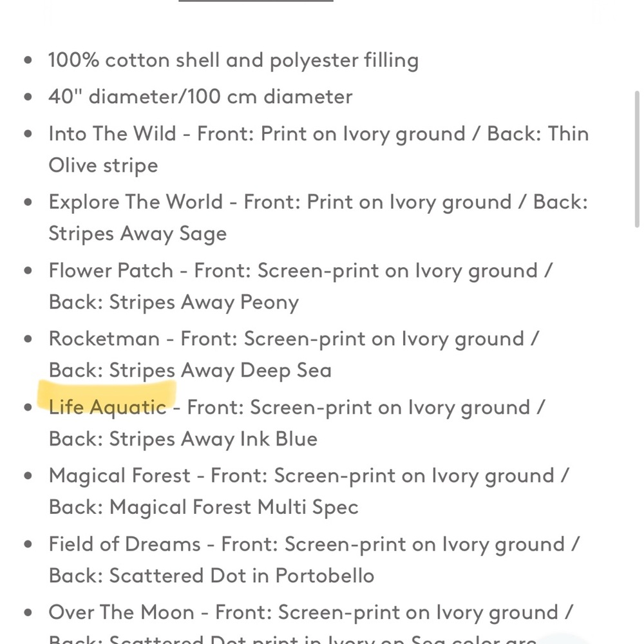Click the 'Field of Dreams' pattern name
The height and width of the screenshot is (644, 644).
(x=124, y=544)
